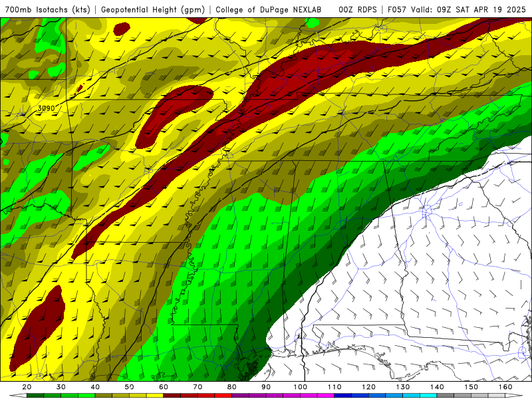The width and height of the screenshot is (532, 399).
Task: Click the 150 value on the color scale
Action: coord(471,387)
